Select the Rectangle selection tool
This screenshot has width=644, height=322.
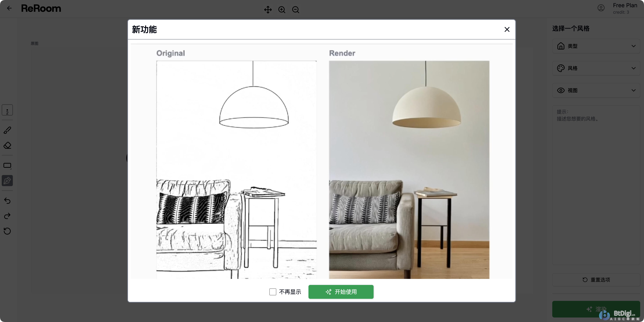(x=7, y=166)
